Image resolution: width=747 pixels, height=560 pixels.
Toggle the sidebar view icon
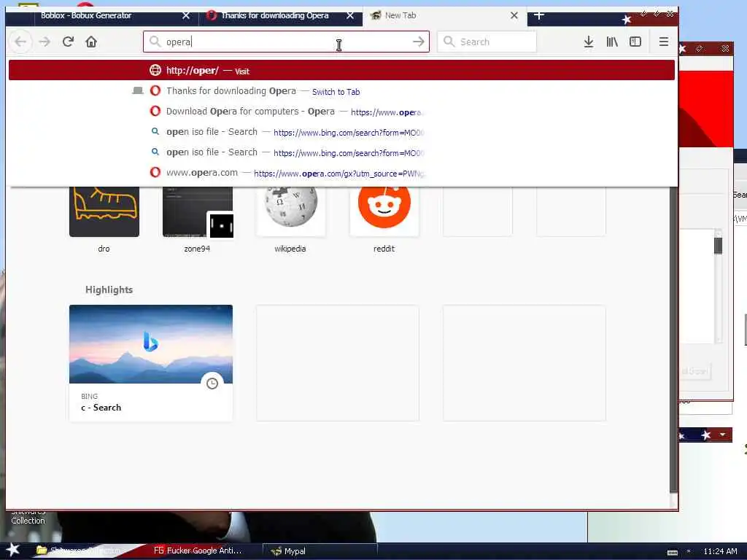coord(635,42)
